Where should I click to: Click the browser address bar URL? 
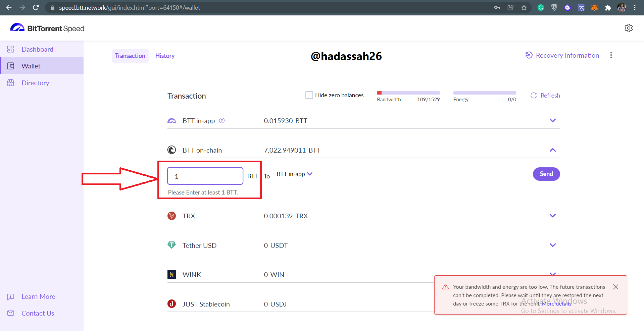pos(130,7)
